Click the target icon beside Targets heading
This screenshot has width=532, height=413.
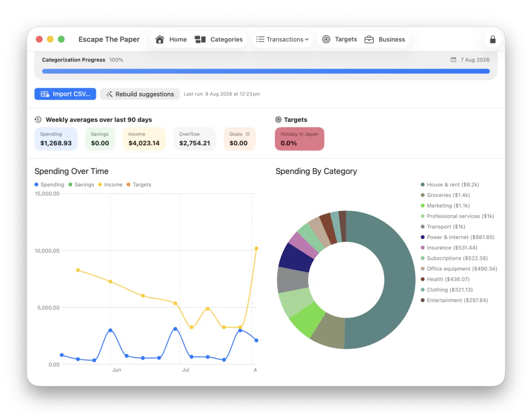278,120
